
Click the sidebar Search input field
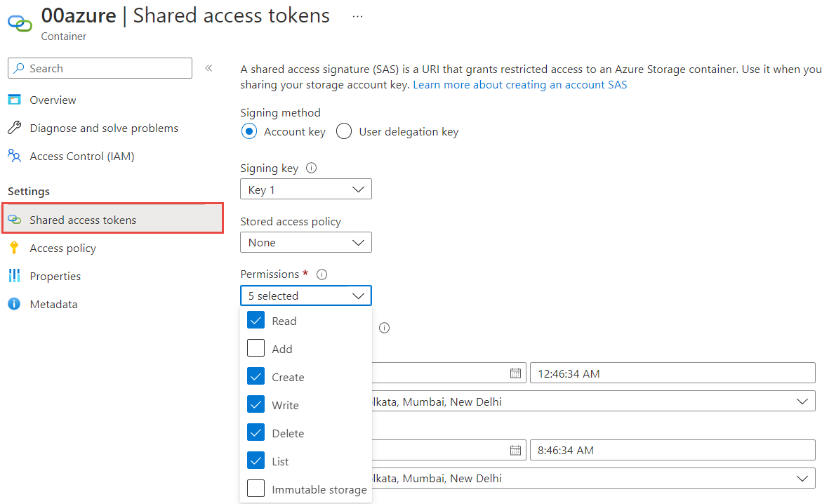click(x=100, y=68)
